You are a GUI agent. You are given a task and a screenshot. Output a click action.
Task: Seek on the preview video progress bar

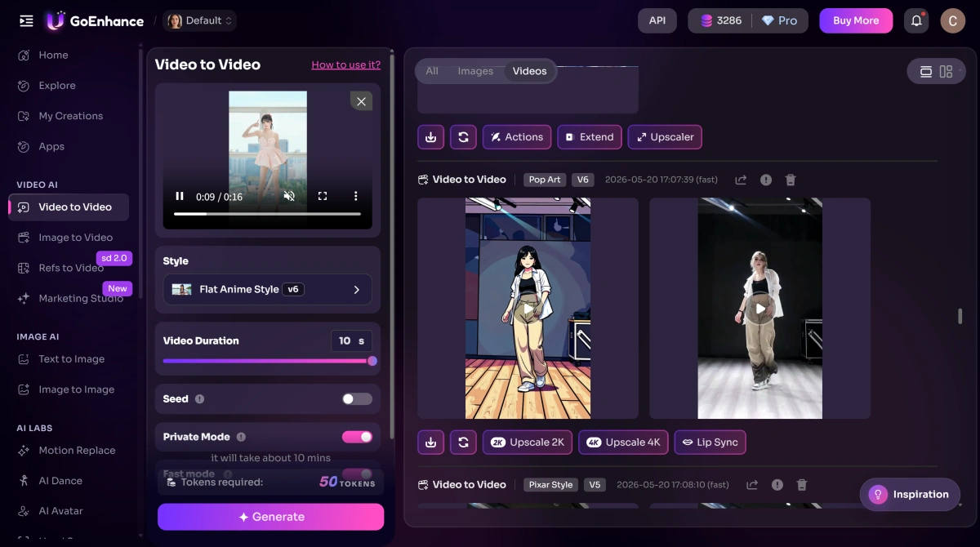(267, 214)
